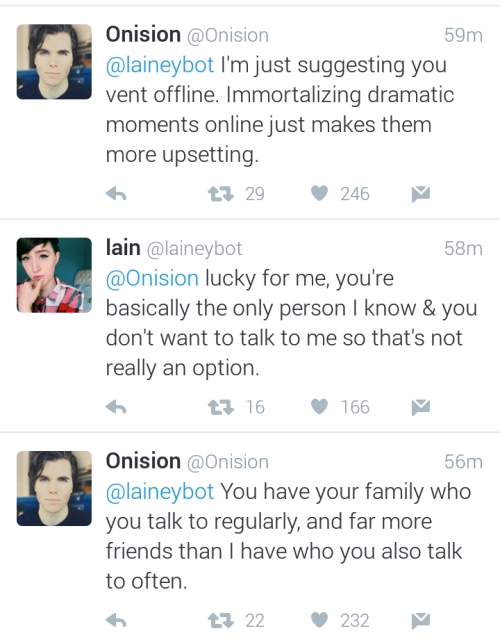Screen dimensions: 500x640
Task: Reply to Onision's 59m tweet
Action: 116,194
